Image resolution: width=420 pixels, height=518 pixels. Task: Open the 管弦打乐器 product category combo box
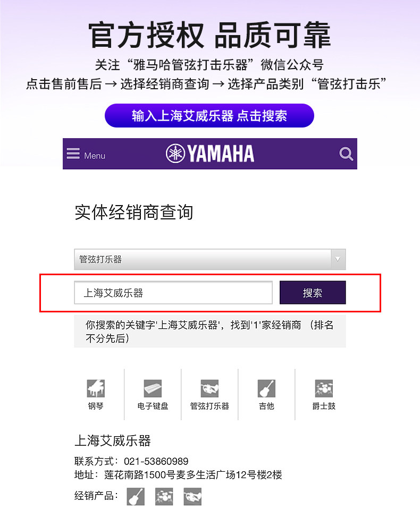[209, 259]
